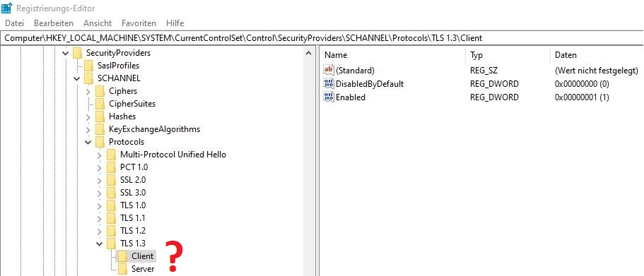644x276 pixels.
Task: Click the Enabled DWORD value icon
Action: 329,97
